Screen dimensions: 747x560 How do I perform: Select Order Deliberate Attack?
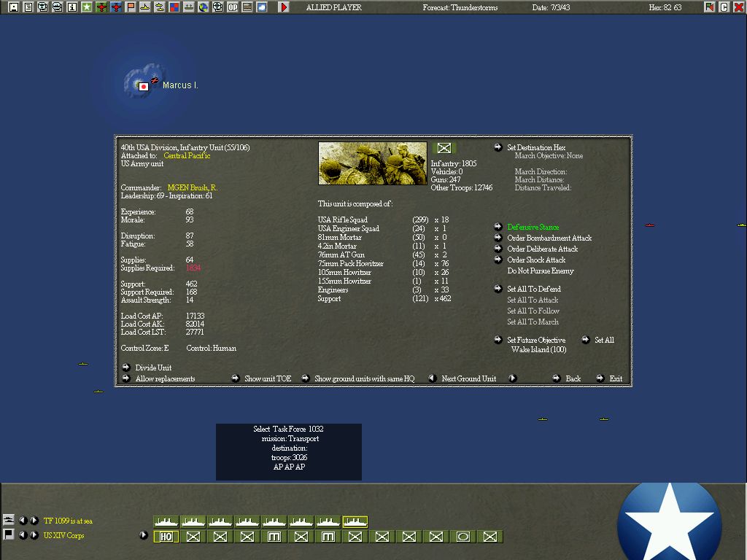pyautogui.click(x=542, y=249)
